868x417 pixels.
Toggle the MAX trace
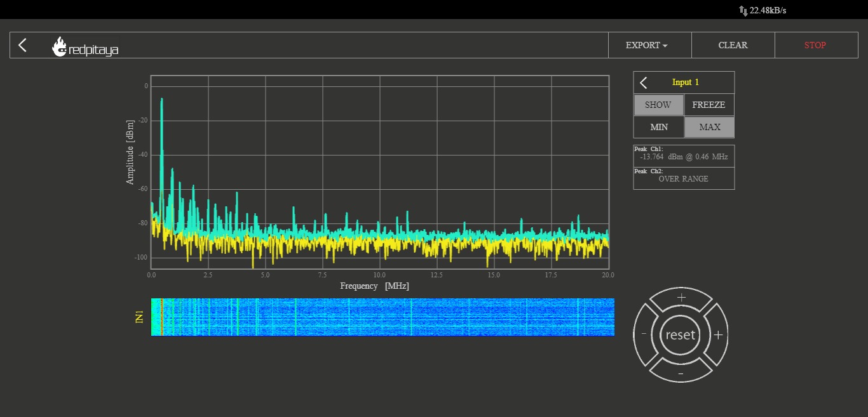click(x=709, y=127)
